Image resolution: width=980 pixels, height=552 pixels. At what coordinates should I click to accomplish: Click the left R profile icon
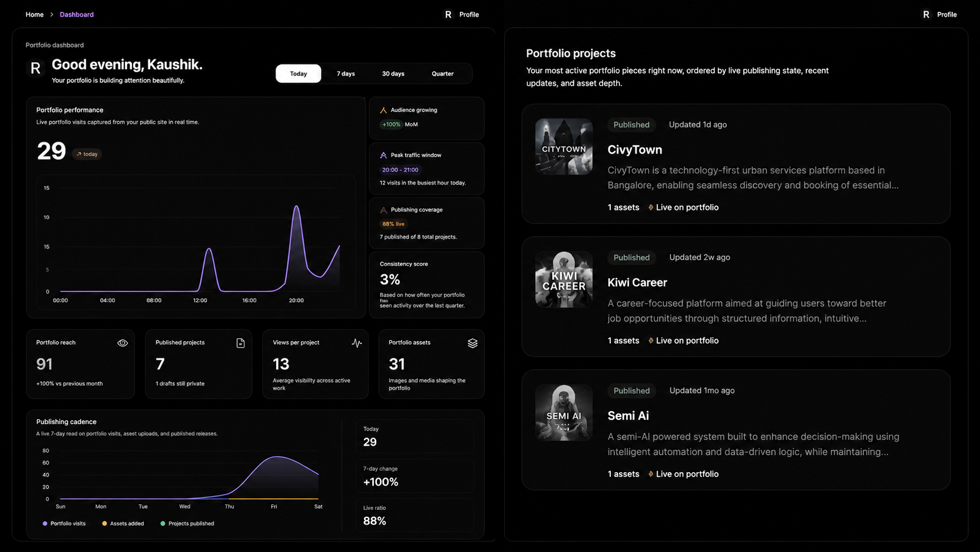tap(448, 15)
